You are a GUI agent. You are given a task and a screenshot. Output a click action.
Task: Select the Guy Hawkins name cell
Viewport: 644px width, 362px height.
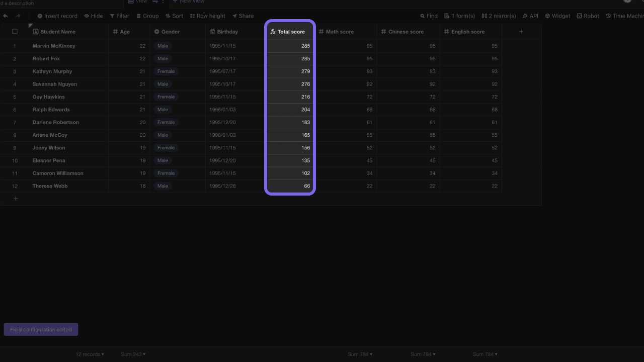[68, 97]
